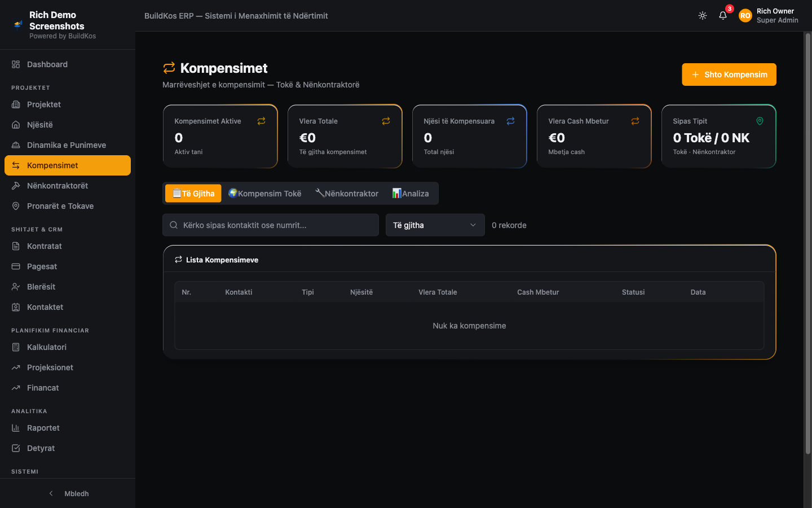Click the Njësitë column header
812x508 pixels.
pyautogui.click(x=361, y=292)
